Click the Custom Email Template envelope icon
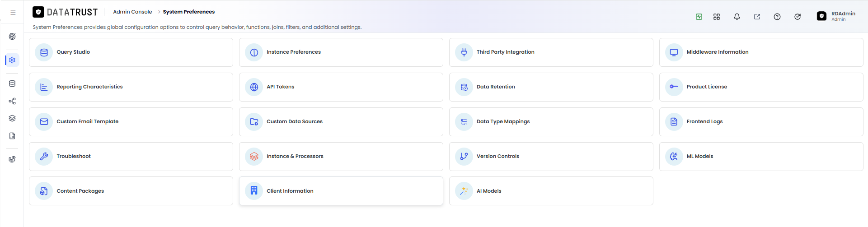Screen dimensions: 868x227 pos(44,122)
